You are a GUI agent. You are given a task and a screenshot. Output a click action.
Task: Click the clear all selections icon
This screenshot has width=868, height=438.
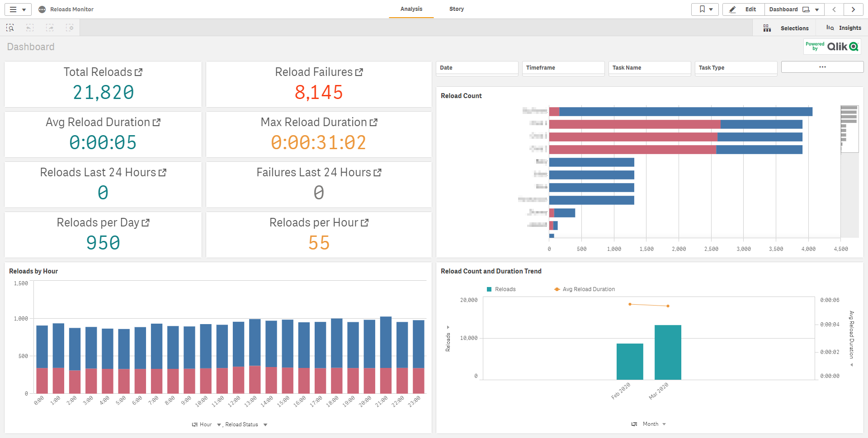(x=70, y=28)
